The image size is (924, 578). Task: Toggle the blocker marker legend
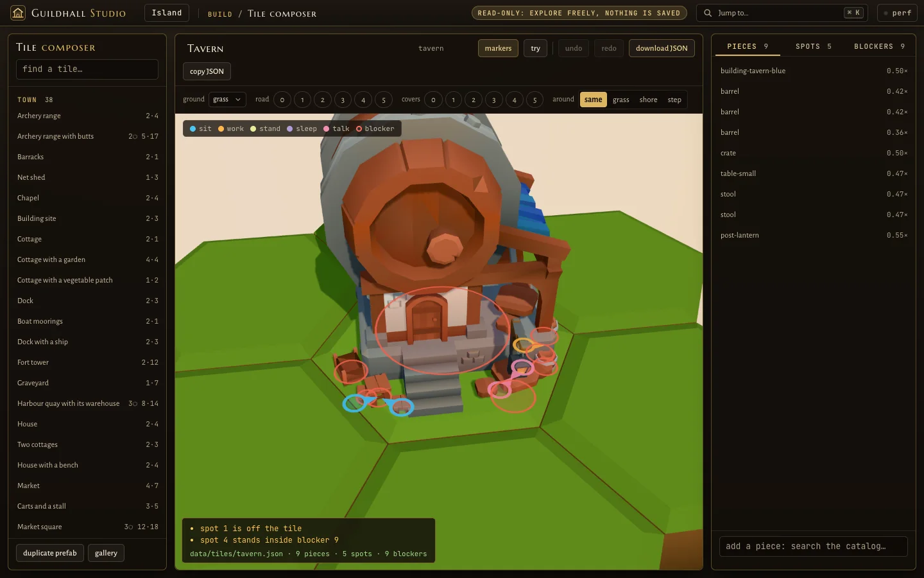click(375, 128)
